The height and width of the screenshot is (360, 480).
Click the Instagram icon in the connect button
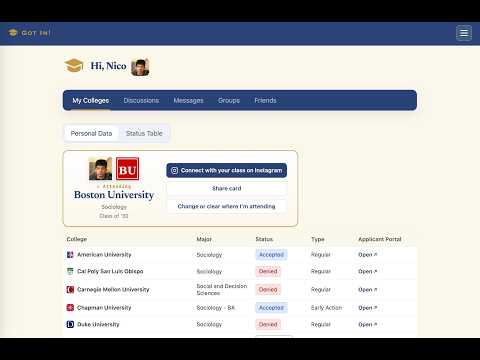(x=174, y=170)
